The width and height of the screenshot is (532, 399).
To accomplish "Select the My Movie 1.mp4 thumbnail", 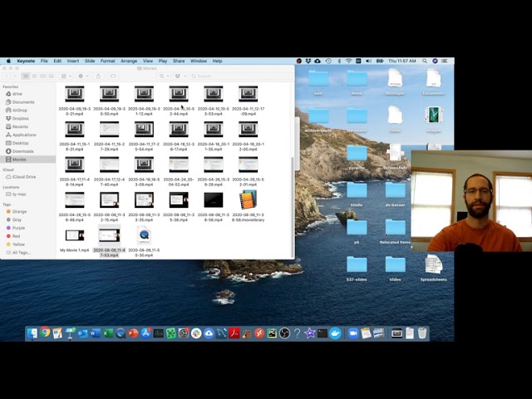I will tap(74, 235).
